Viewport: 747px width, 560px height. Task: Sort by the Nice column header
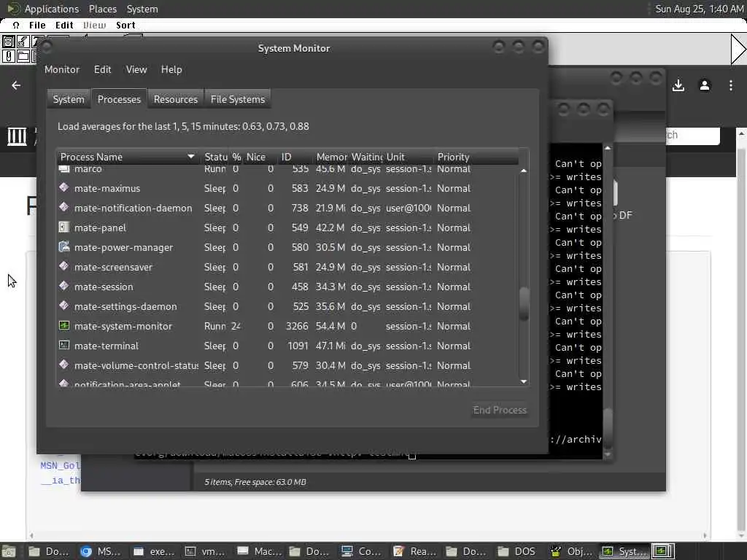(260, 157)
